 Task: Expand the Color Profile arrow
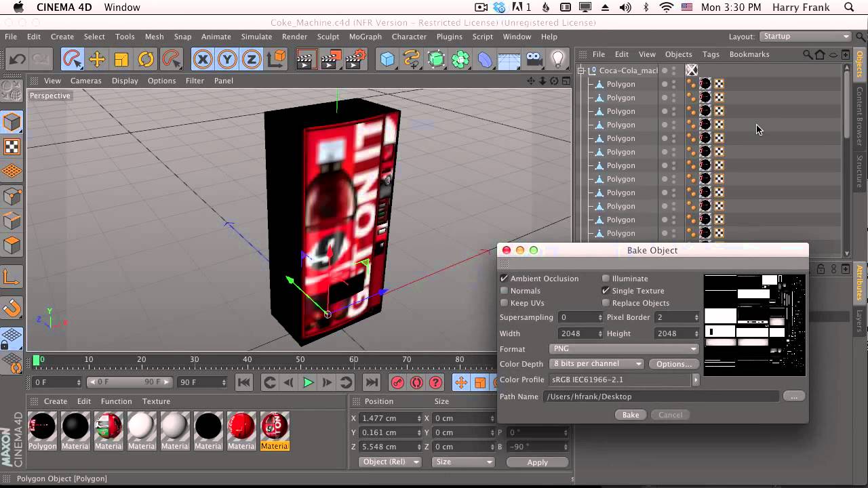pyautogui.click(x=696, y=380)
